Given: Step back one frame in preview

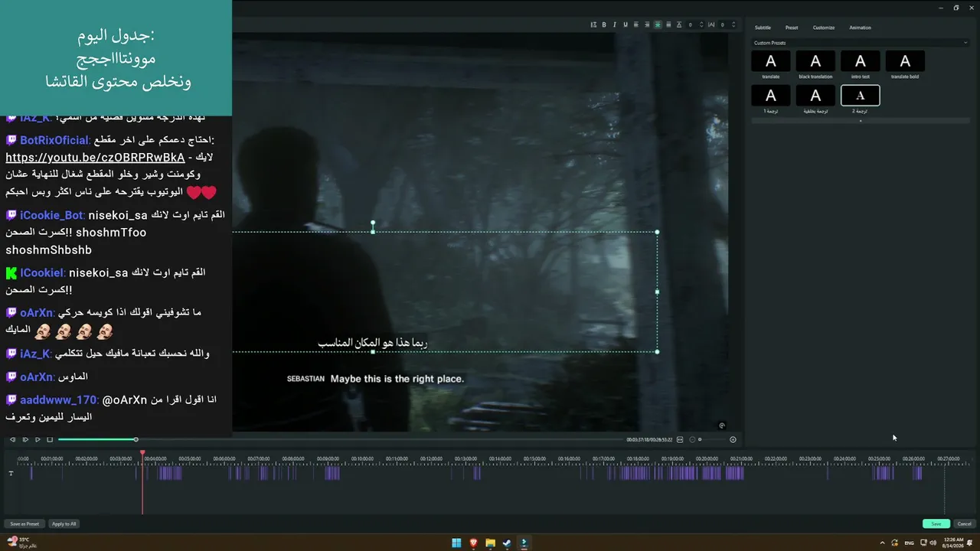Looking at the screenshot, I should [x=12, y=439].
